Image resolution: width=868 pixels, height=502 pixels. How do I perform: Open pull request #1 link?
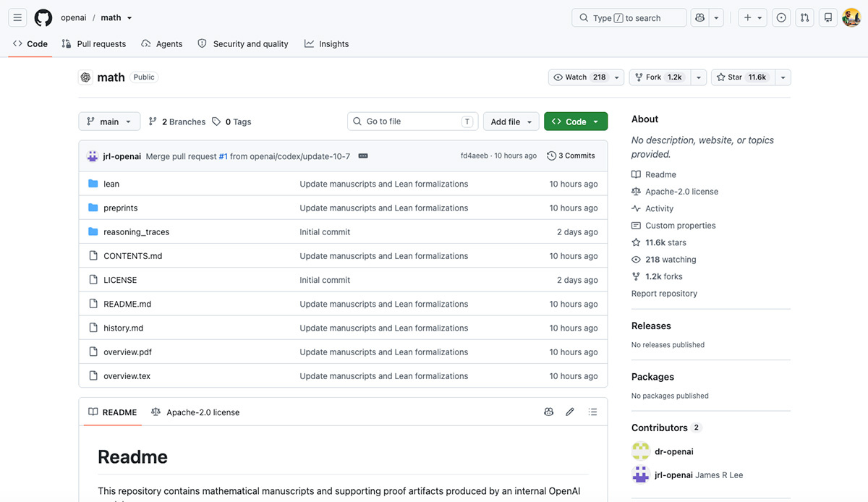click(x=224, y=156)
